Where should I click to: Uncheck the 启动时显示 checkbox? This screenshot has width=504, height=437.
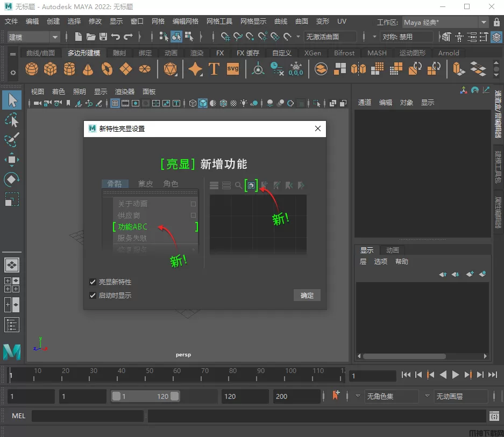(93, 295)
